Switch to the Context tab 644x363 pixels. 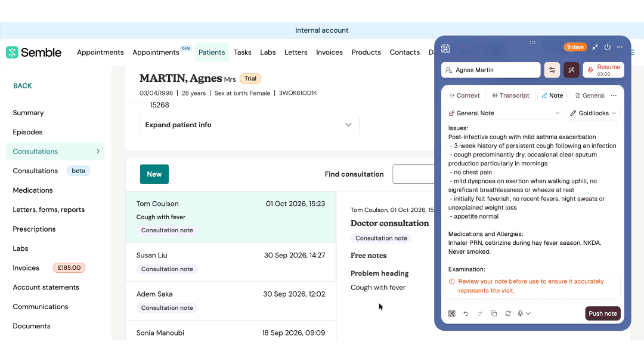(464, 96)
